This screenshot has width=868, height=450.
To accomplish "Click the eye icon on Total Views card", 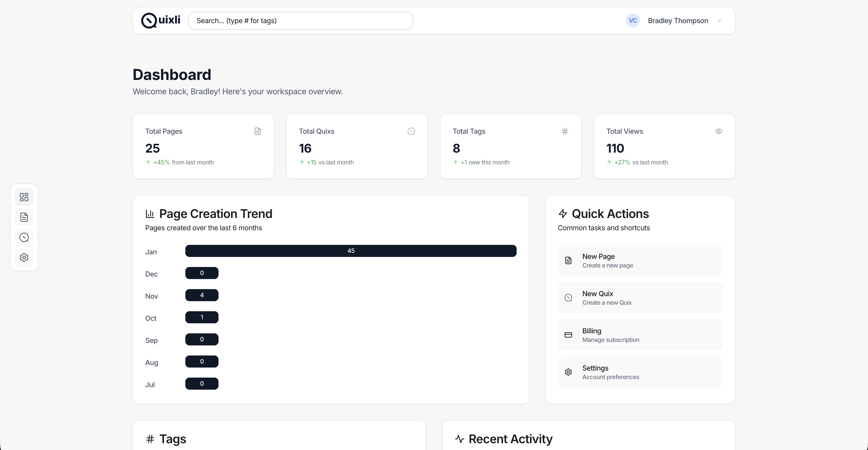I will tap(718, 131).
